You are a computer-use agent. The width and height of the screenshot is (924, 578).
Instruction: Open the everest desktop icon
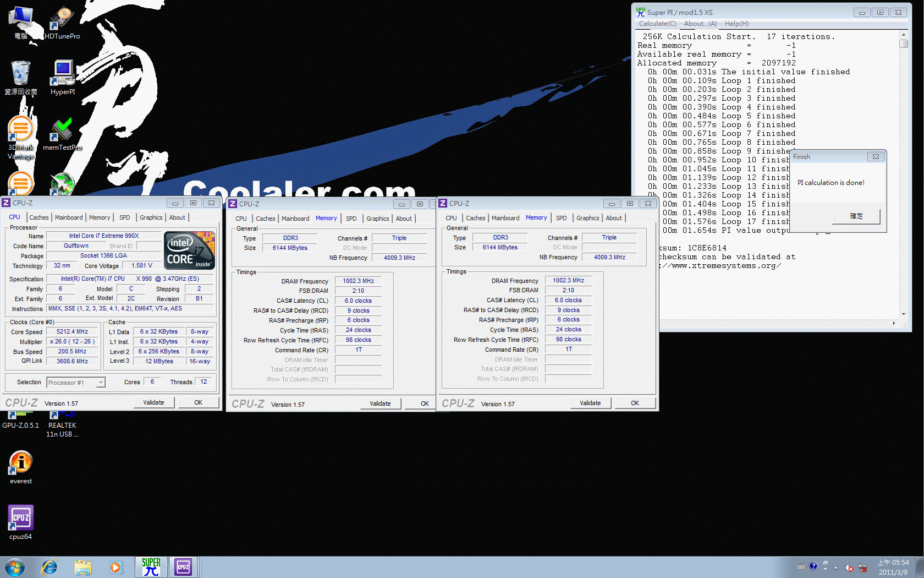[21, 467]
